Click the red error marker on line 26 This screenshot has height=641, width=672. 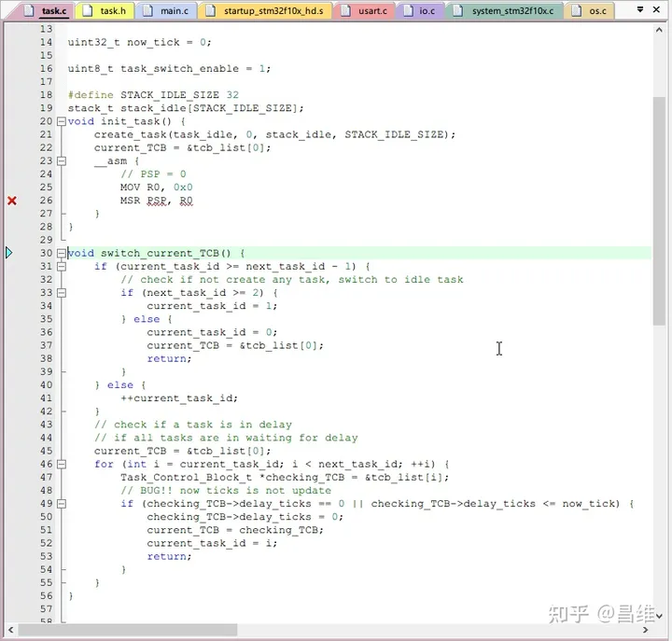click(x=12, y=201)
